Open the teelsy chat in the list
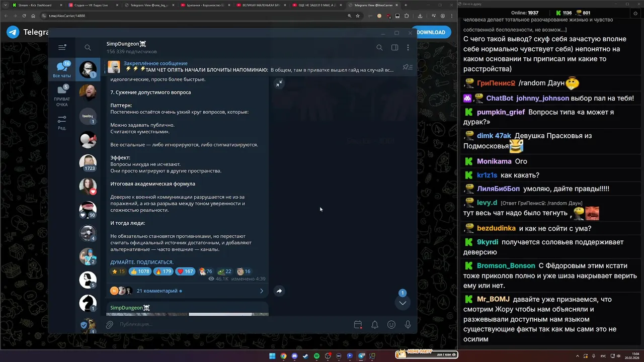 point(88,116)
